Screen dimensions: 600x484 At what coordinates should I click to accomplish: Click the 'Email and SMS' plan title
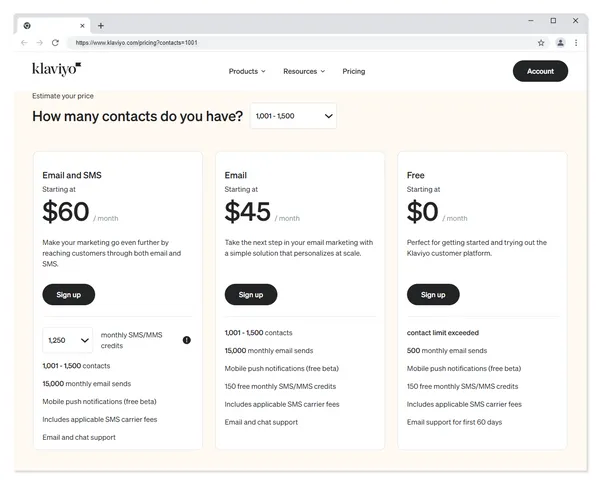pyautogui.click(x=72, y=175)
